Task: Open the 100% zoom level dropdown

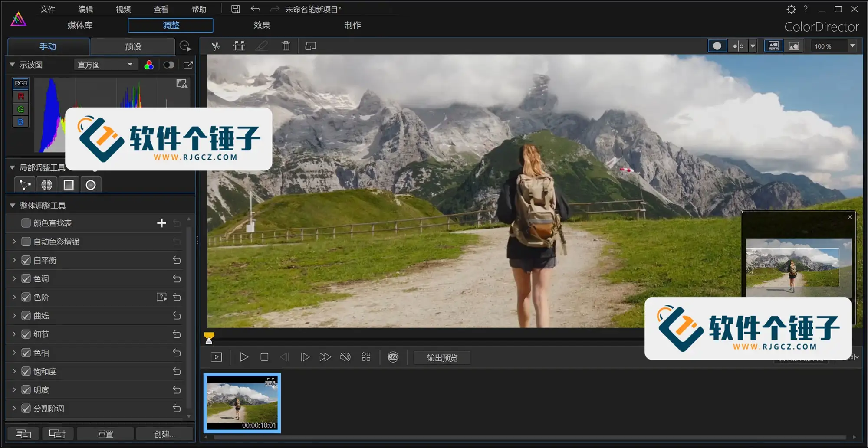Action: point(852,46)
